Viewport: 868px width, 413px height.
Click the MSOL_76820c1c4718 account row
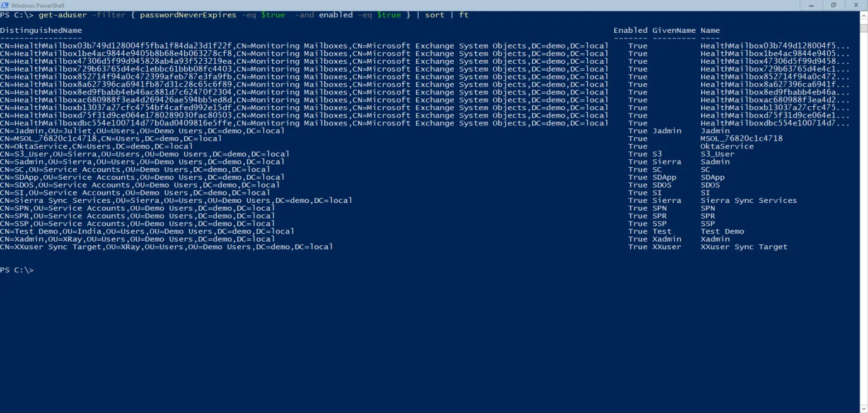[111, 138]
